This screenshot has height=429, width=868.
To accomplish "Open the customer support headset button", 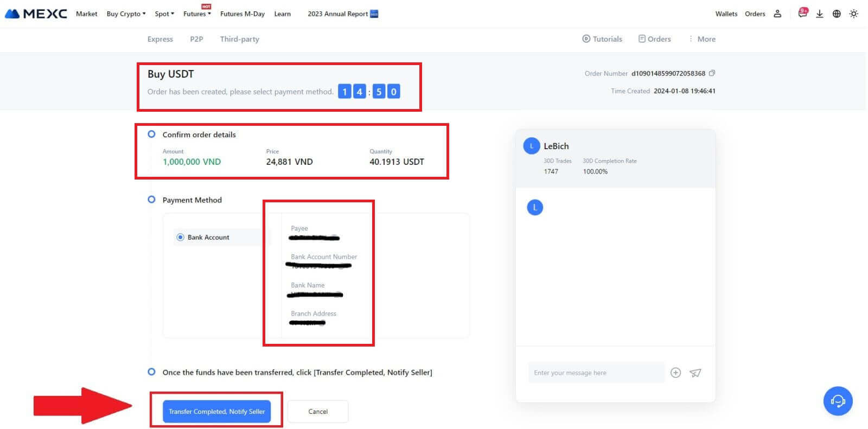I will click(838, 401).
